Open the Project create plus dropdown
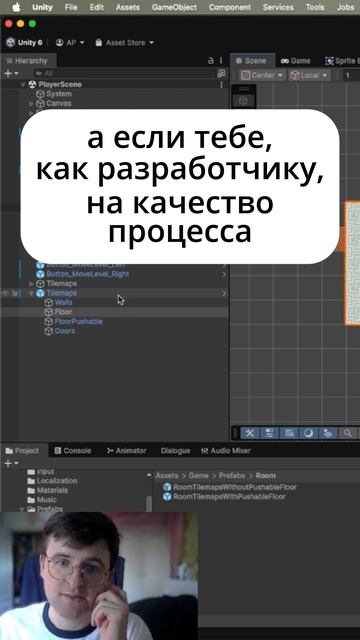This screenshot has height=640, width=360. click(11, 463)
